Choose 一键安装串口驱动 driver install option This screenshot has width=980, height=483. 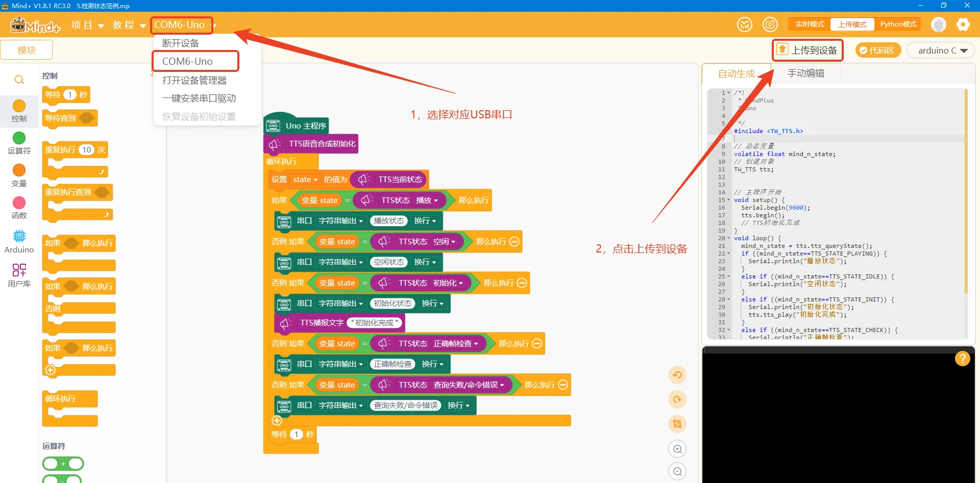point(199,98)
